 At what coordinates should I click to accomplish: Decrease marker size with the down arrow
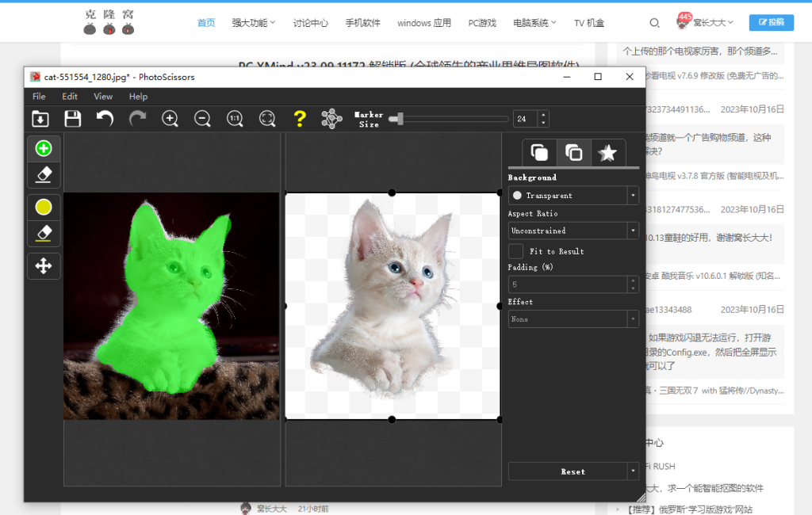(543, 123)
